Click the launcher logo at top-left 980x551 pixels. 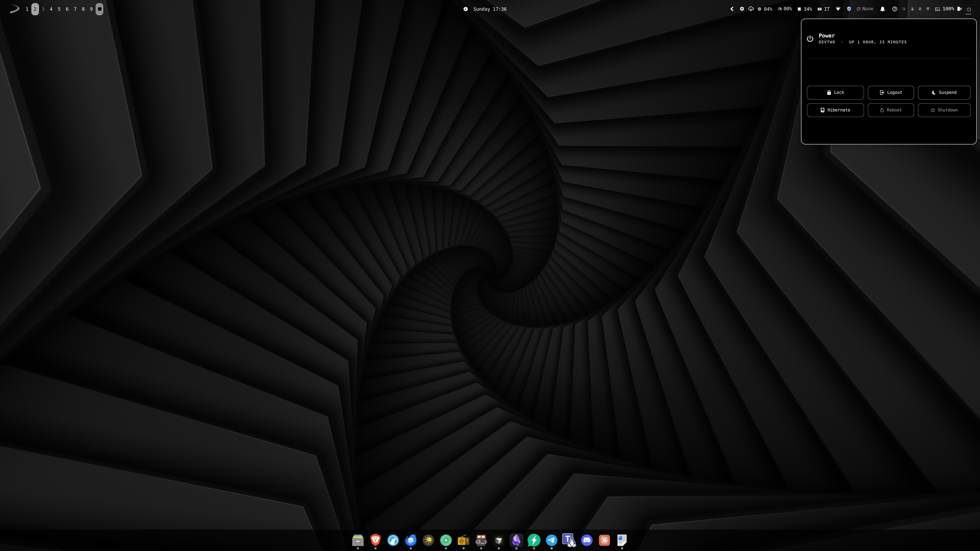[x=15, y=9]
